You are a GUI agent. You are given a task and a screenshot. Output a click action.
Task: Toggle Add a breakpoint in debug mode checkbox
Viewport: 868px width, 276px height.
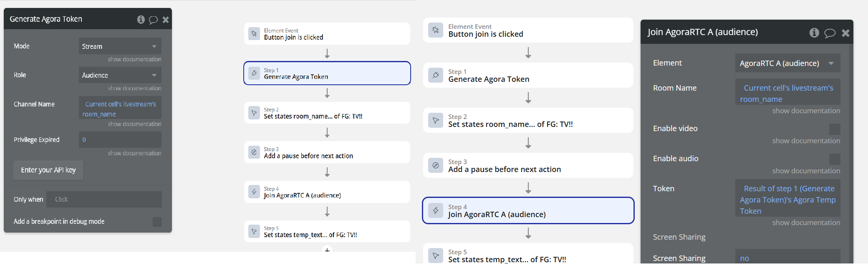[x=157, y=222]
